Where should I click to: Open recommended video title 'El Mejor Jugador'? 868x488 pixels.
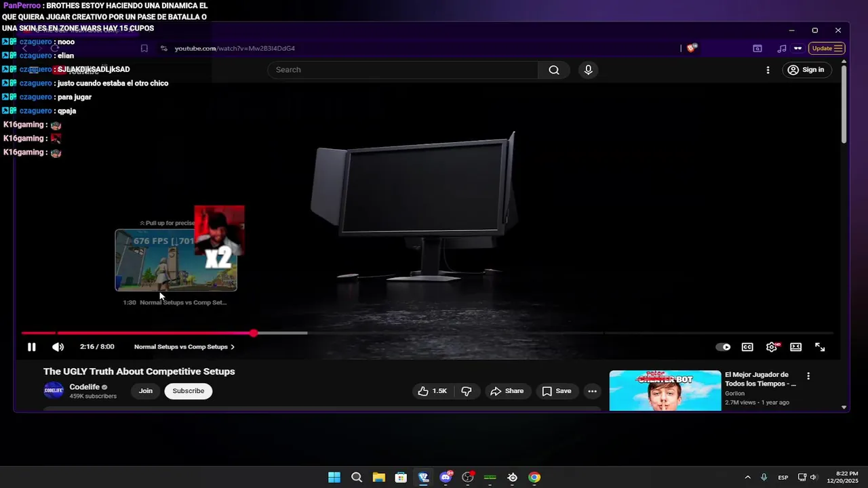tap(760, 379)
